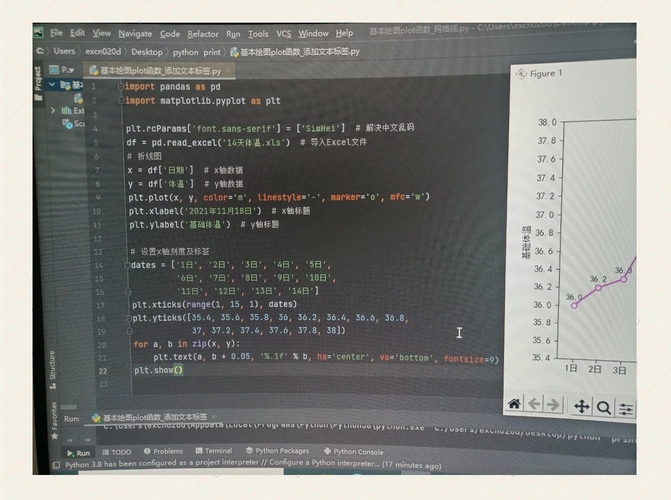Switch to editor tab 基本绘图plot函数_添加文本标签.py
671x500 pixels.
tap(160, 71)
